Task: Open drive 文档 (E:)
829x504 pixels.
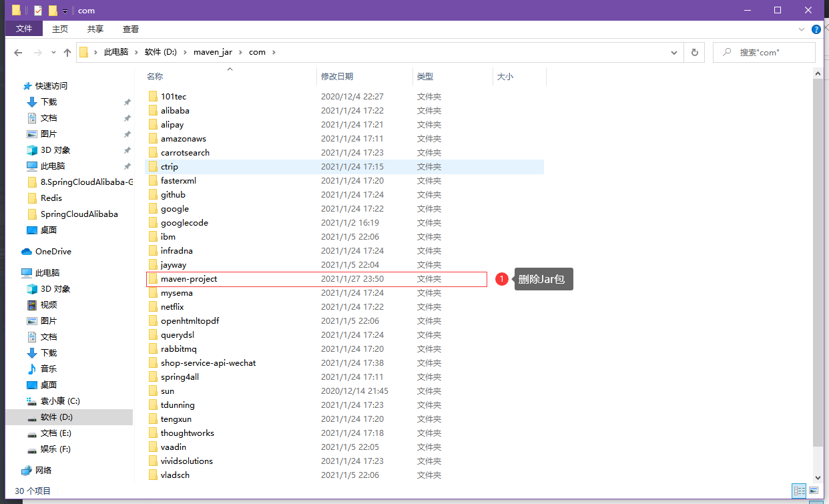Action: pos(55,433)
